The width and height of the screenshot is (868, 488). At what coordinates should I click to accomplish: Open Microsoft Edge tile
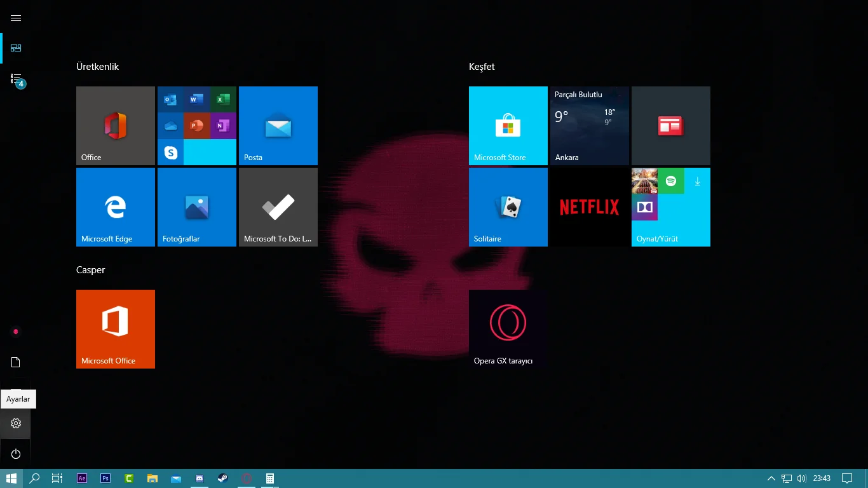[115, 207]
